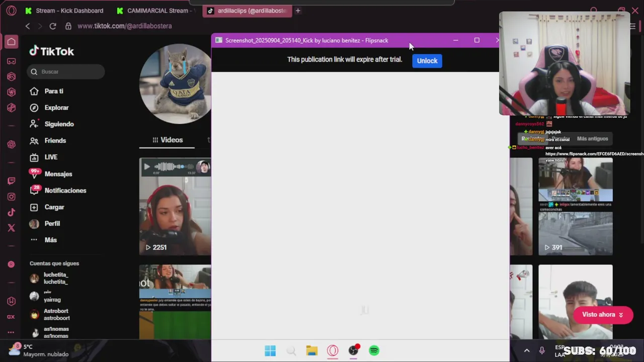Open the Para ti feed
This screenshot has height=362, width=644.
point(47,91)
